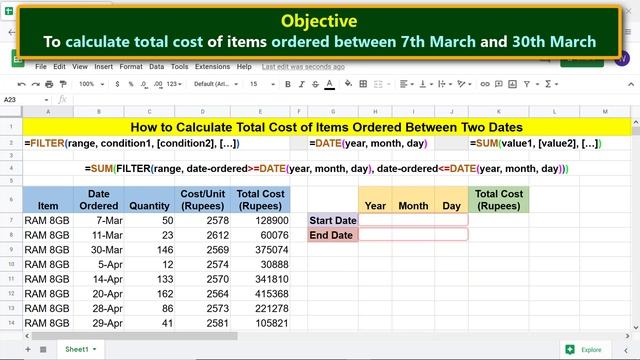
Task: Format as currency with dollar icon
Action: click(x=118, y=84)
